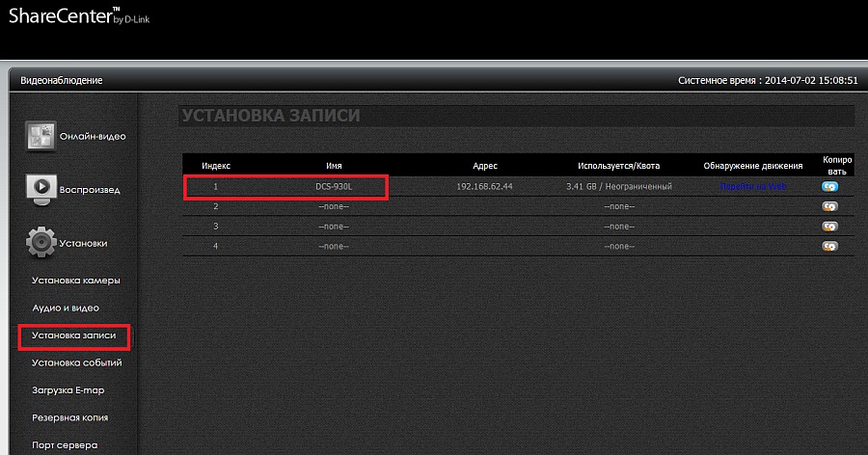Screen dimensions: 868x455
Task: Hit the copy icon in row 4
Action: pos(828,247)
